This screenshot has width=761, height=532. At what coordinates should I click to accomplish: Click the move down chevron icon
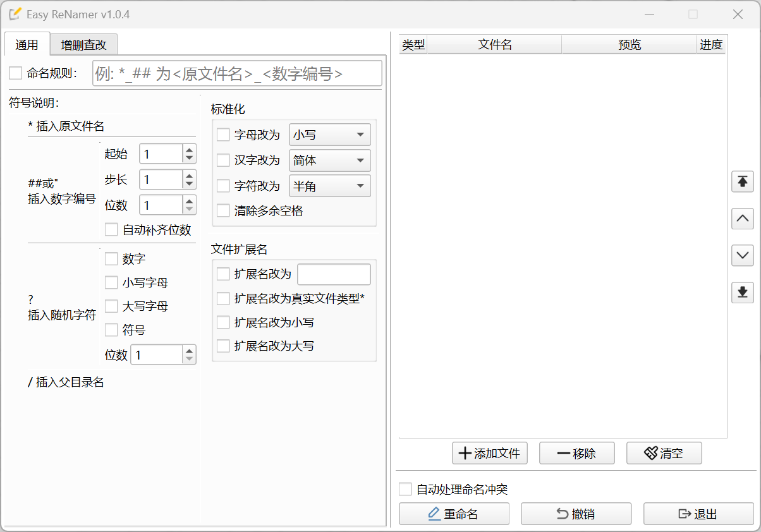742,255
